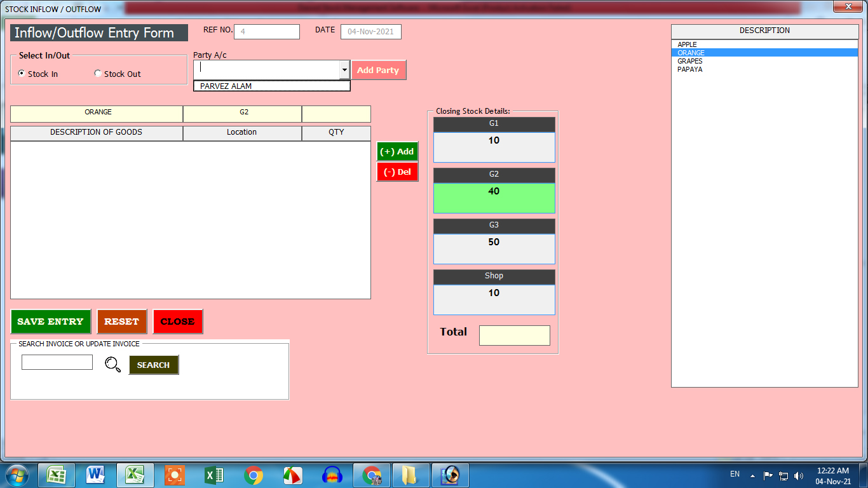Open the orange screen capture taskbar icon

coord(174,475)
